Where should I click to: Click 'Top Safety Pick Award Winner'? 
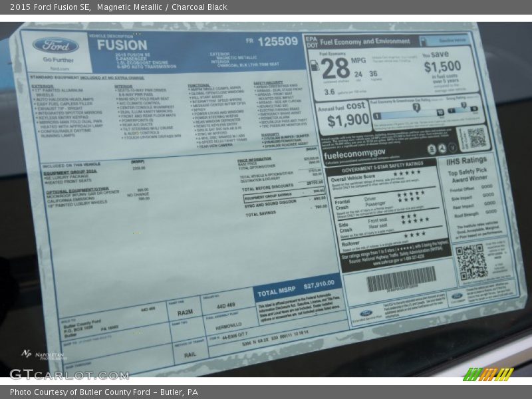tap(468, 175)
